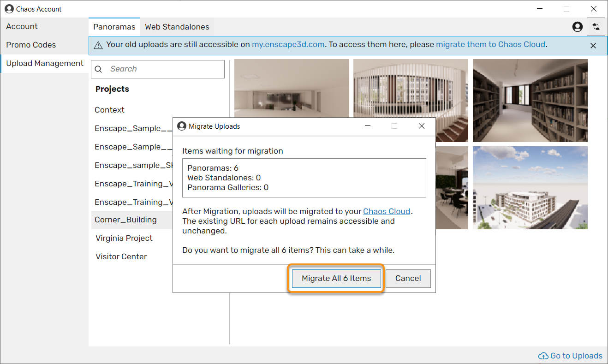Viewport: 608px width, 364px height.
Task: Click the Web Standalones: 0 text
Action: [224, 178]
